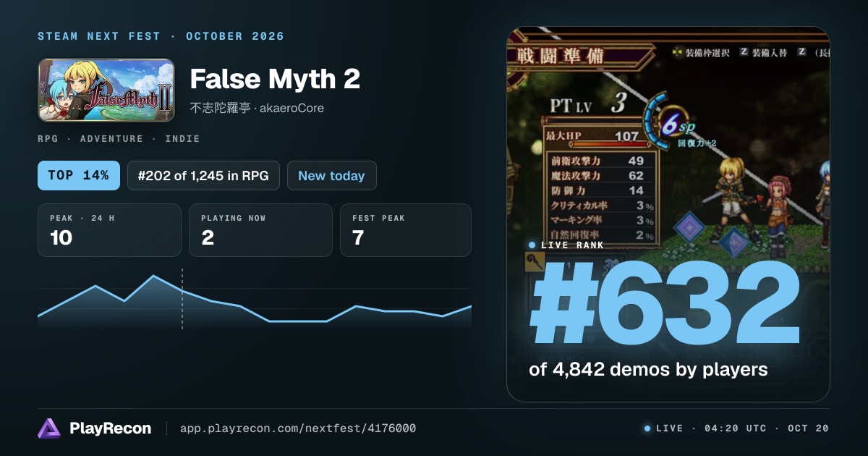Click the PlayRecon brand name
This screenshot has height=456, width=868.
click(110, 428)
